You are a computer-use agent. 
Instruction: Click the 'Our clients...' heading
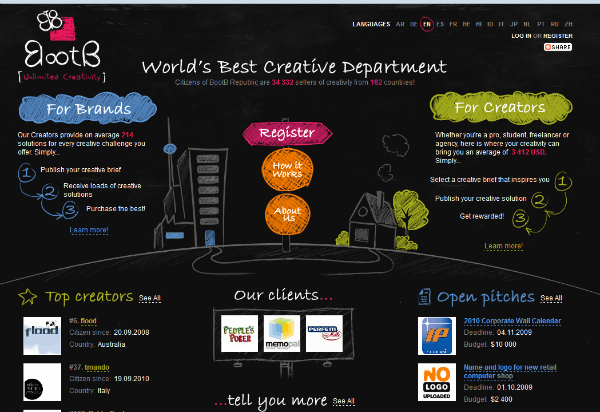coord(283,295)
